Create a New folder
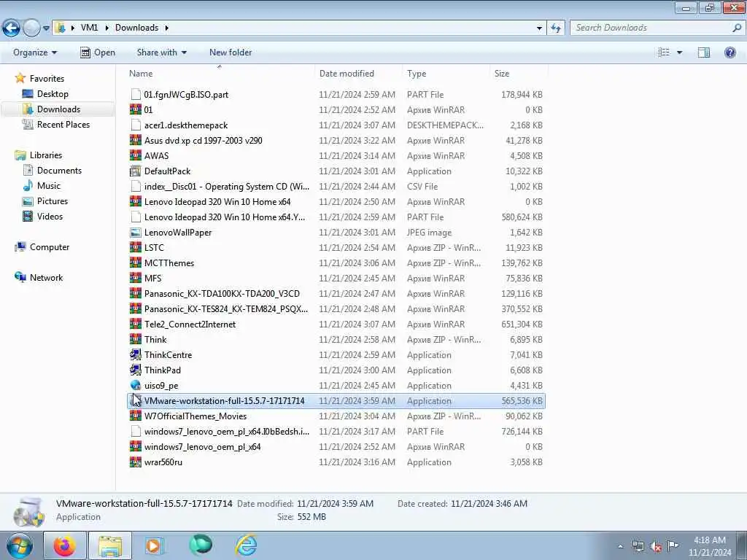 click(231, 52)
